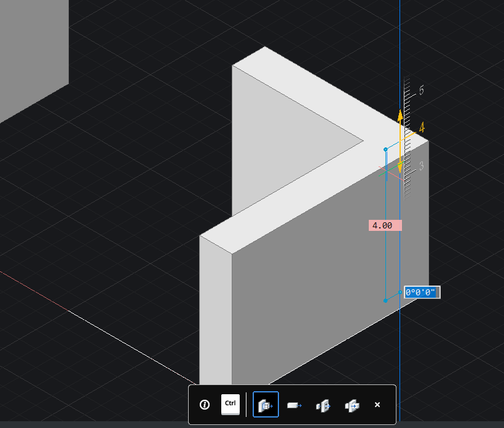Select the first push/pull mode icon

[266, 405]
